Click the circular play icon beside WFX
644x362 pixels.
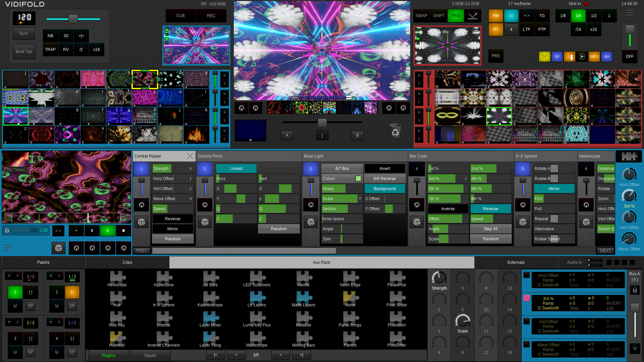point(582,57)
